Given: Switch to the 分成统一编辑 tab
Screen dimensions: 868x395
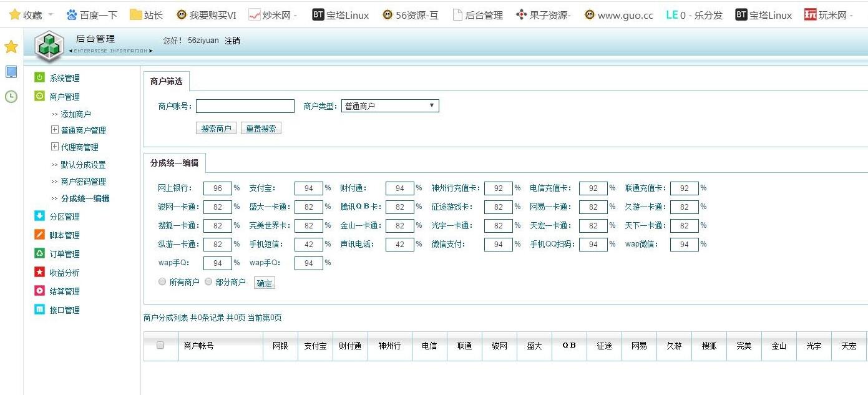Looking at the screenshot, I should coord(175,163).
